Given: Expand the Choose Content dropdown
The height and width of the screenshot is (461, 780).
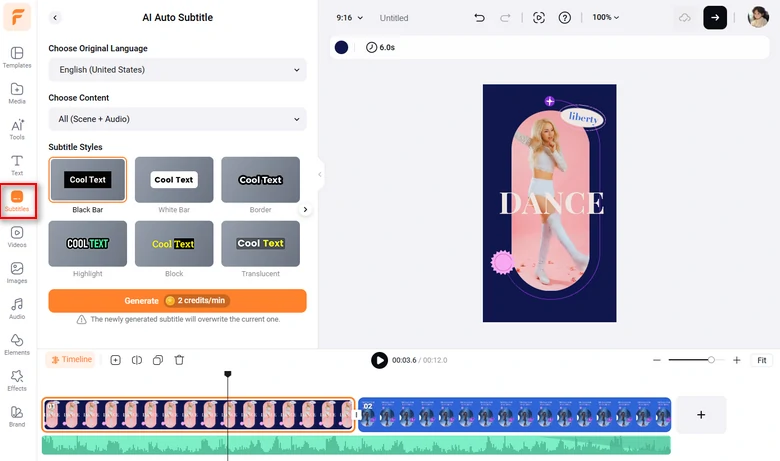Looking at the screenshot, I should click(178, 119).
